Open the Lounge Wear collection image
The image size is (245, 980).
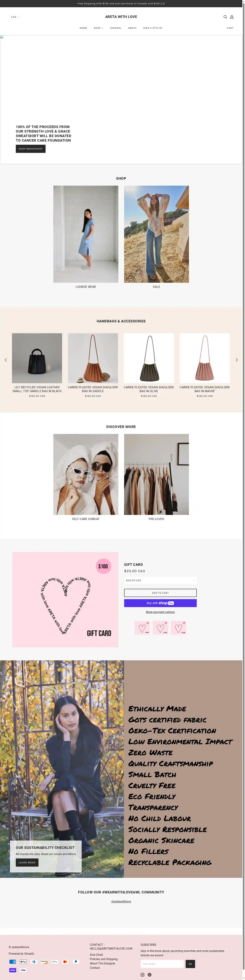pos(86,234)
